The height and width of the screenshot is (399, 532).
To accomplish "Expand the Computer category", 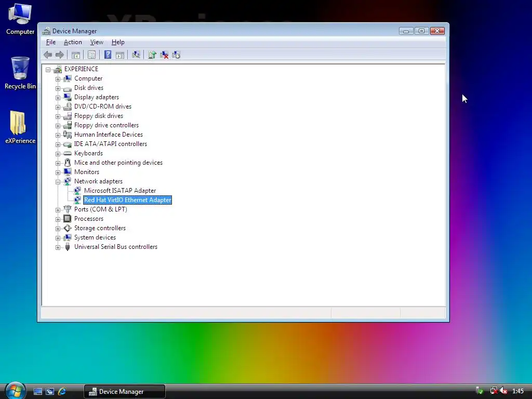I will click(58, 79).
